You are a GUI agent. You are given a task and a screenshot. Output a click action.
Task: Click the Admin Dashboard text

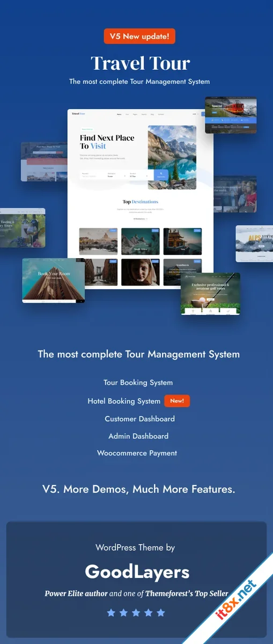tap(138, 436)
